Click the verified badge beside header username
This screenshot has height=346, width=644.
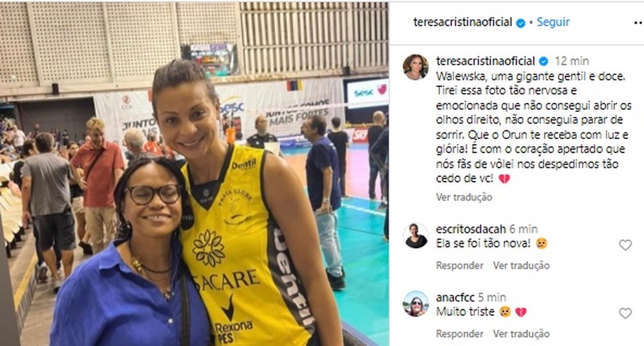[520, 23]
